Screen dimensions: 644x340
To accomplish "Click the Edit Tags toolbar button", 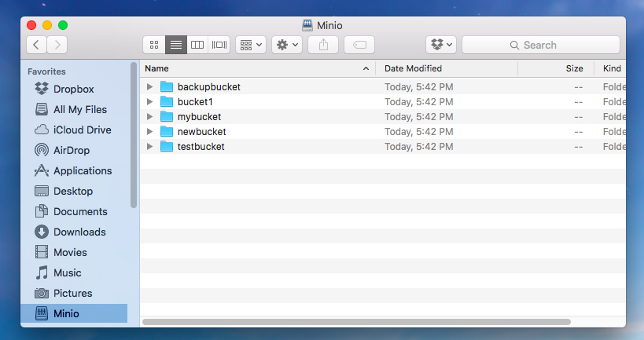I will coord(359,45).
